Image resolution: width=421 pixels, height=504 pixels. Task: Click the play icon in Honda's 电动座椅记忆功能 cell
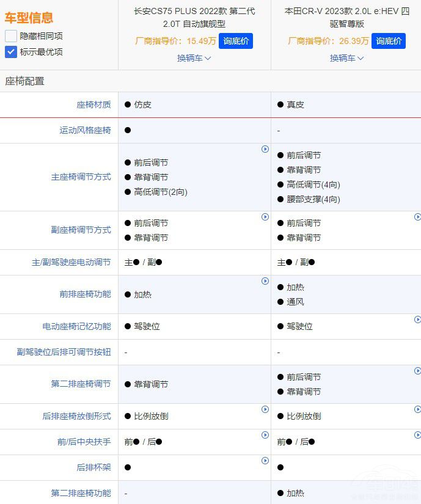(x=417, y=320)
